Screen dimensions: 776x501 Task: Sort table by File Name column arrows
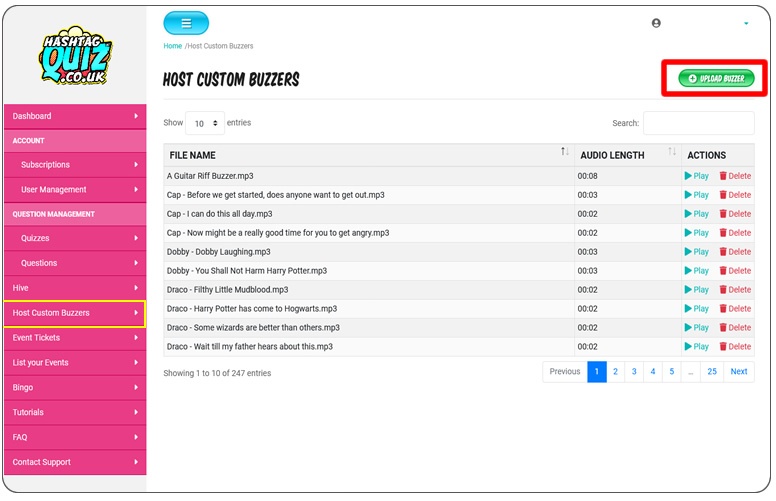click(x=565, y=151)
